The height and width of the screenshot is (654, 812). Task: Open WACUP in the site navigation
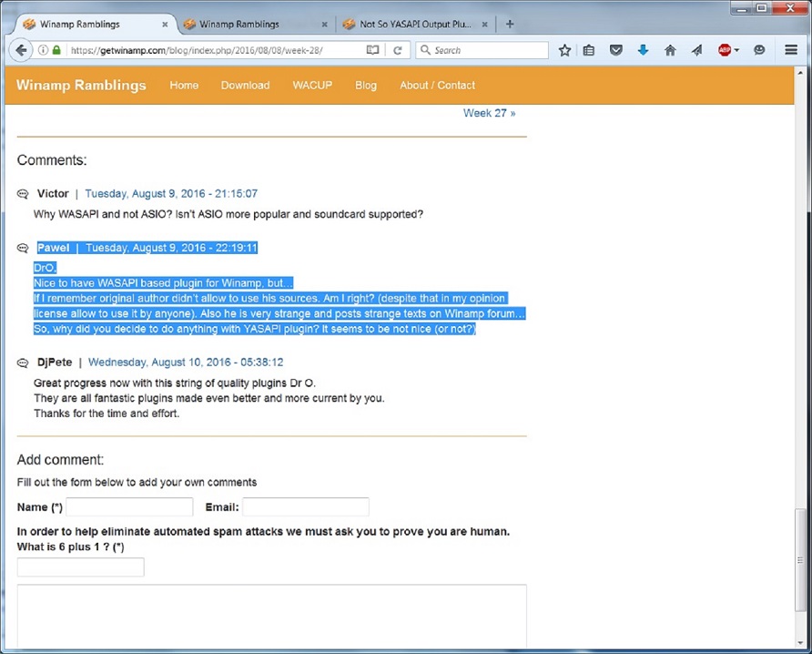312,86
